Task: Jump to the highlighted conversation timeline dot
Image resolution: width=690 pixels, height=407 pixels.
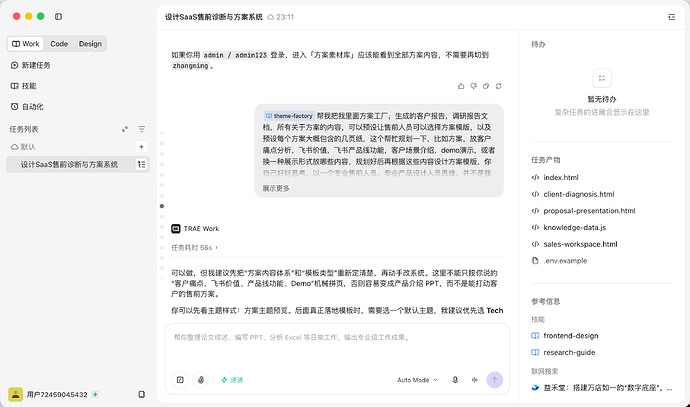Action: click(162, 206)
